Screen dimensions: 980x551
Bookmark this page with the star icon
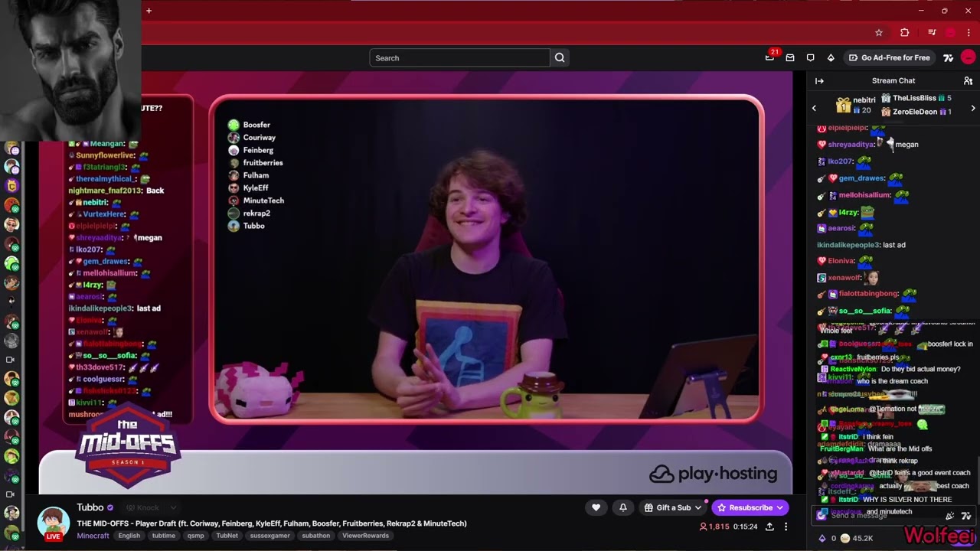pos(879,33)
